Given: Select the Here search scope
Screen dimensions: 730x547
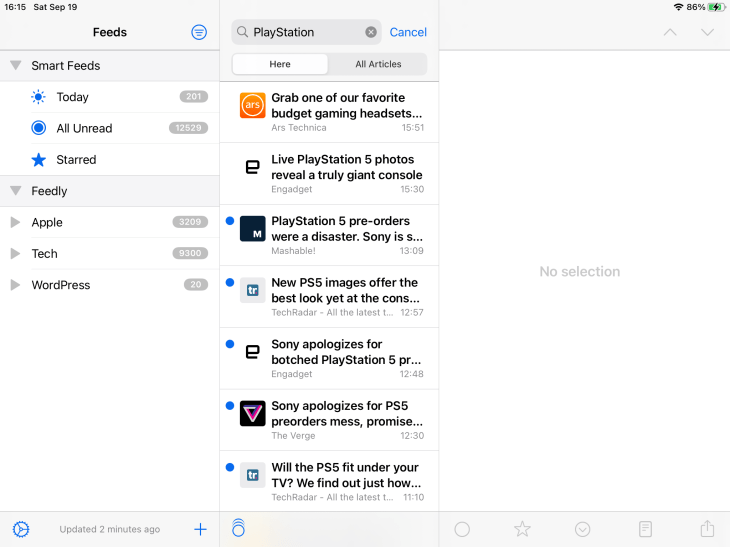Looking at the screenshot, I should tap(280, 64).
